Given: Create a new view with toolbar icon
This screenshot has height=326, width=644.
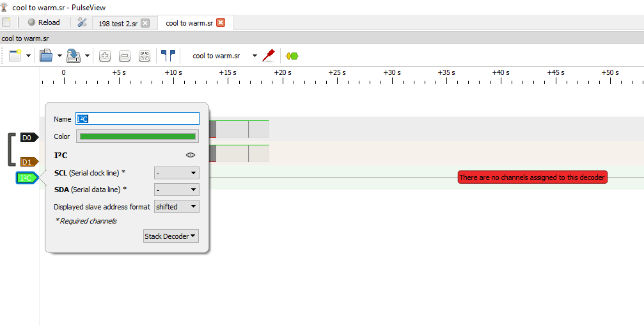Looking at the screenshot, I should tap(15, 56).
